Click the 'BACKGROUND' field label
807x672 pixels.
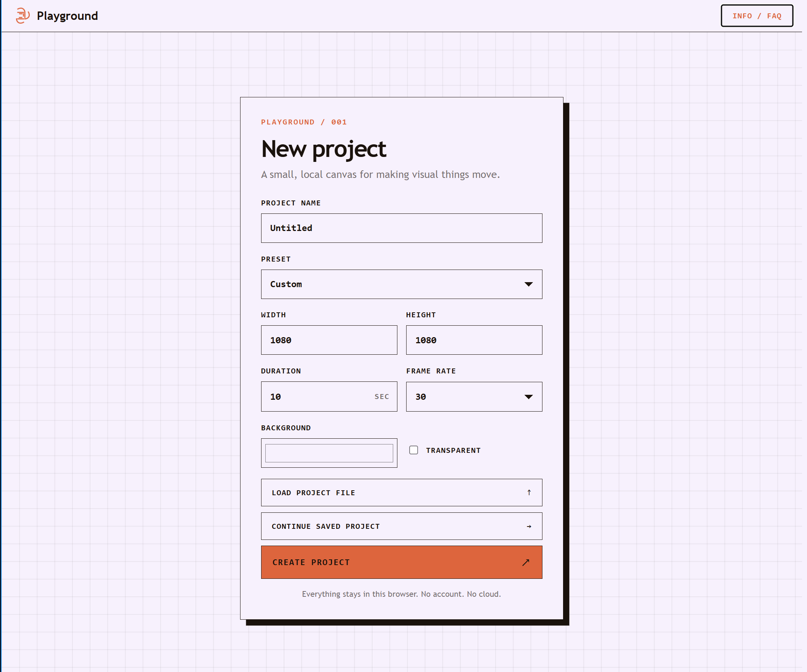[x=286, y=428]
